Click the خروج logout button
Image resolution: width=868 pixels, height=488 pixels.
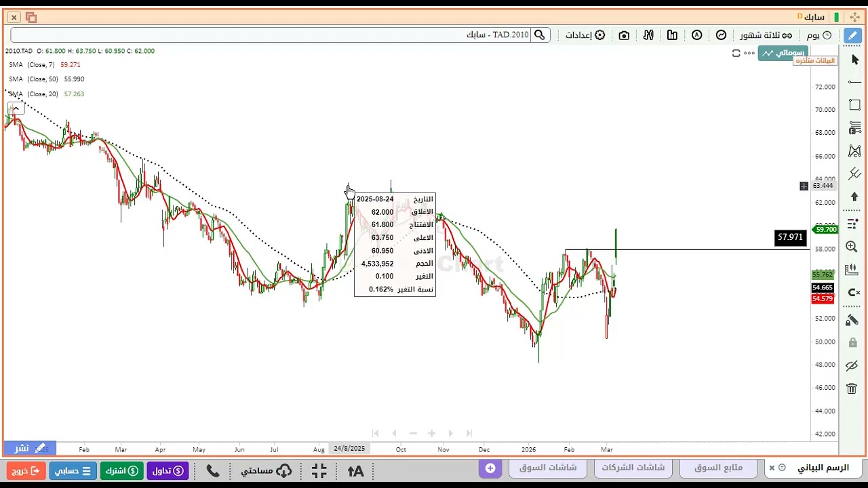coord(26,470)
